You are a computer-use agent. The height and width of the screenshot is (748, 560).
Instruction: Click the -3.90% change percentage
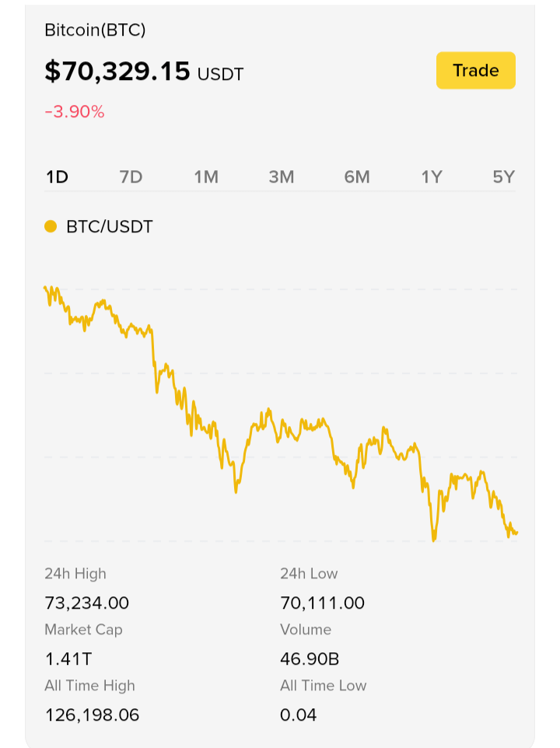pyautogui.click(x=75, y=112)
